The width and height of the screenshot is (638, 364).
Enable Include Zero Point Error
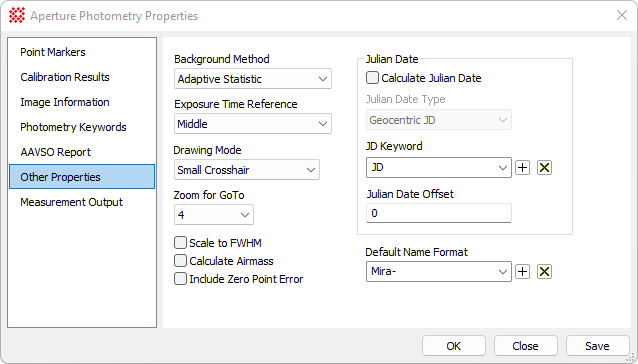click(x=180, y=279)
